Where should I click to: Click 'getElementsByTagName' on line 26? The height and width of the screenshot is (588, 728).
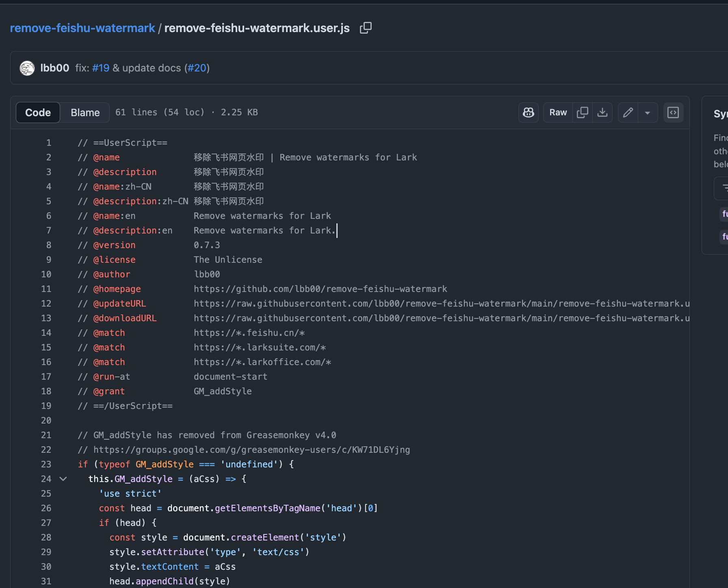click(x=268, y=508)
